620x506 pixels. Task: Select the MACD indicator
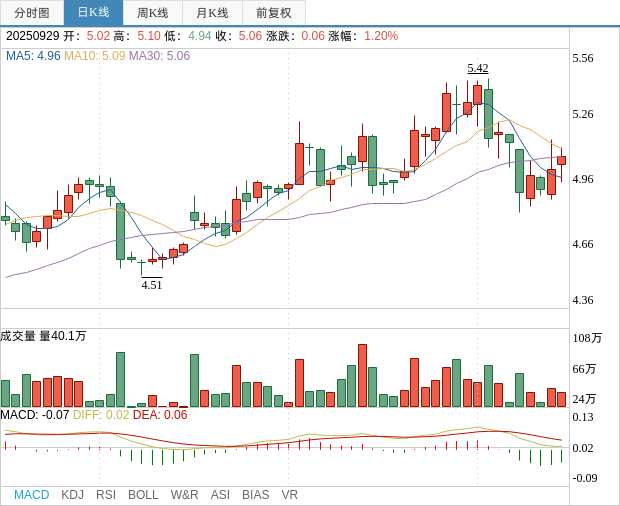point(32,495)
